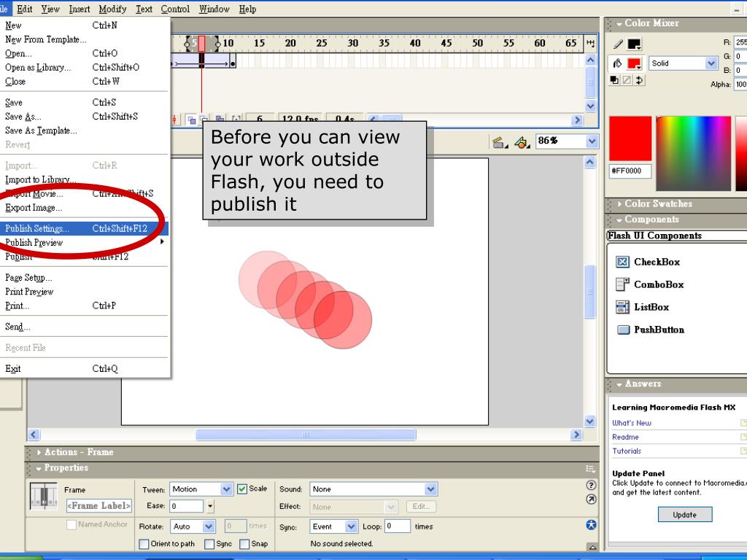Enable the Orient to path checkbox
The height and width of the screenshot is (560, 747).
click(144, 544)
